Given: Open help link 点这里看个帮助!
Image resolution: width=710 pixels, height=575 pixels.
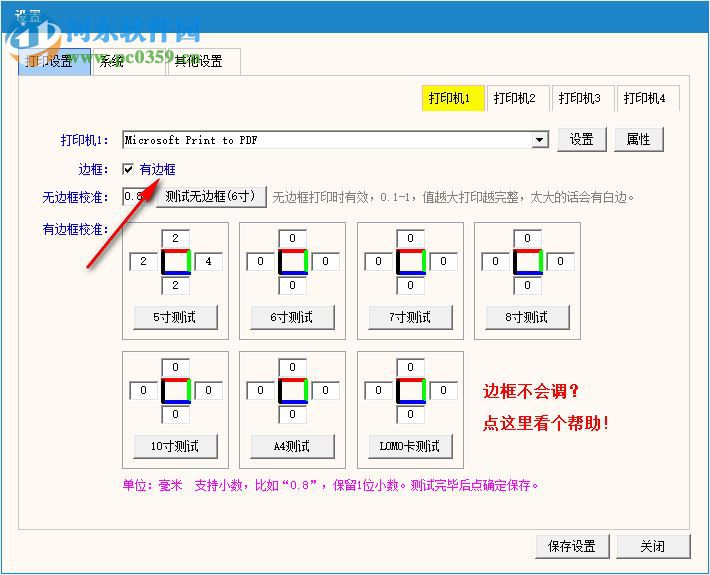Looking at the screenshot, I should [x=546, y=424].
